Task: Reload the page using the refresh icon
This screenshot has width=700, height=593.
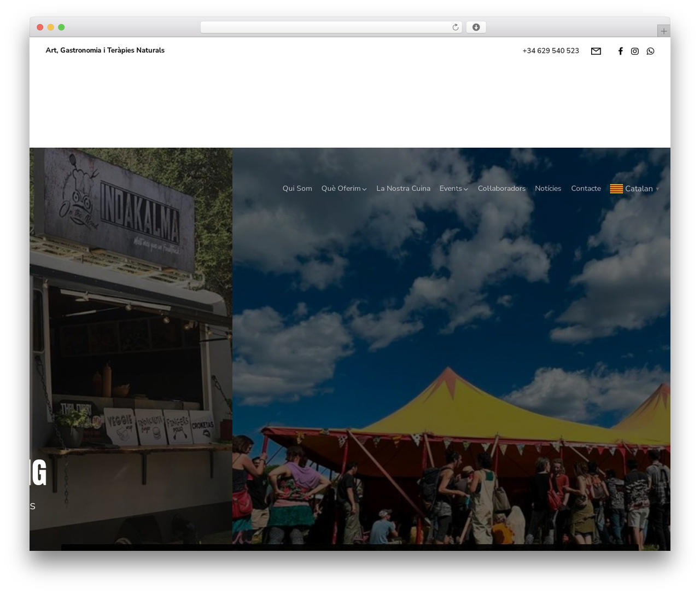Action: [455, 27]
